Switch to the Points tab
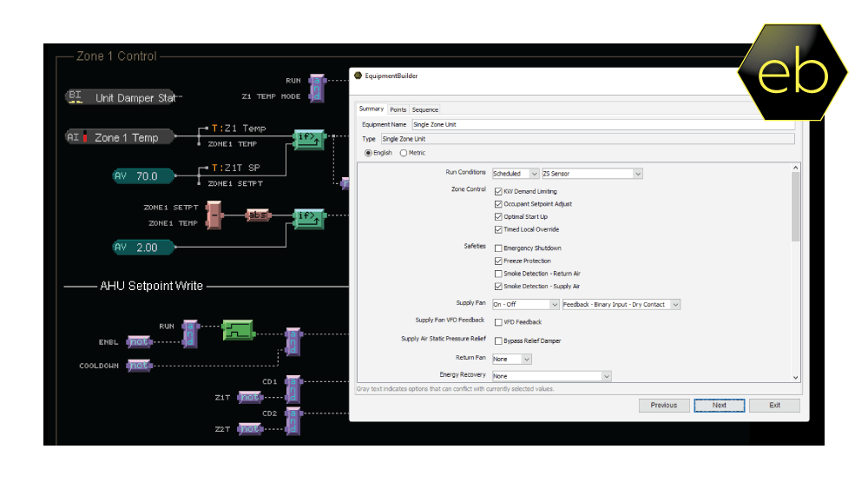The height and width of the screenshot is (489, 868). tap(398, 109)
